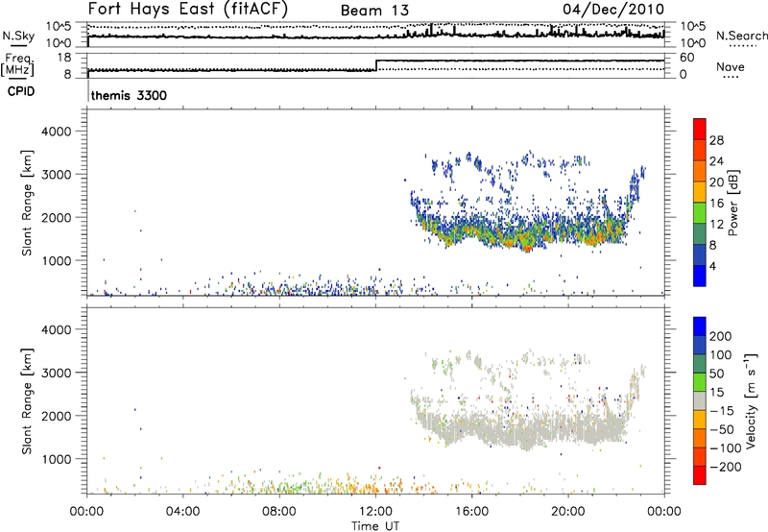Select the -200 label on the Velocity scale
This screenshot has width=768, height=532.
pos(725,467)
